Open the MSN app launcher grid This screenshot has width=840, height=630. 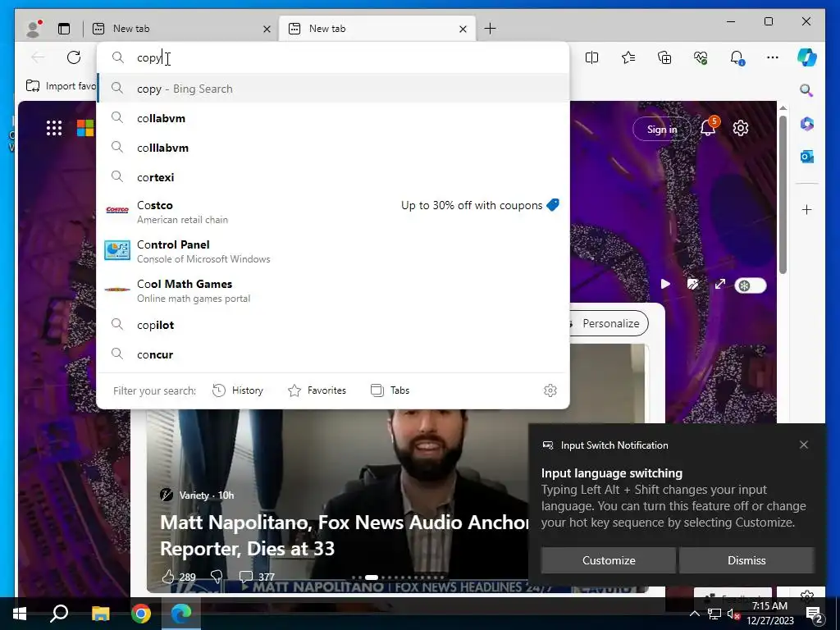pyautogui.click(x=54, y=128)
